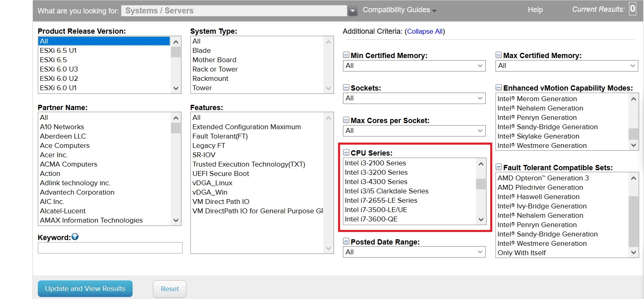Select Mother Board system type
644x299 pixels.
click(257, 60)
